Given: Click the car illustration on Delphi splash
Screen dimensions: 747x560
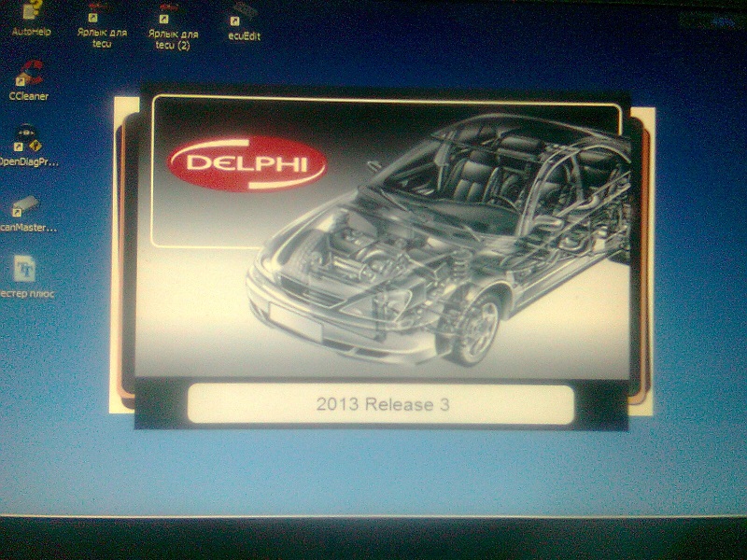Looking at the screenshot, I should tap(438, 238).
